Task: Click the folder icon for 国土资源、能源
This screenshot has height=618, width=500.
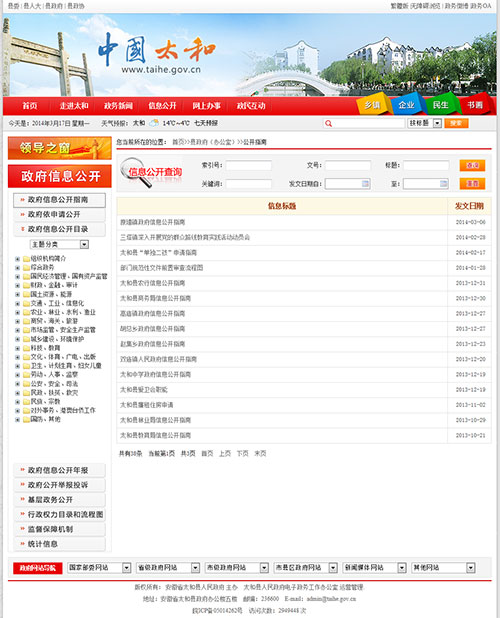Action: [x=26, y=294]
